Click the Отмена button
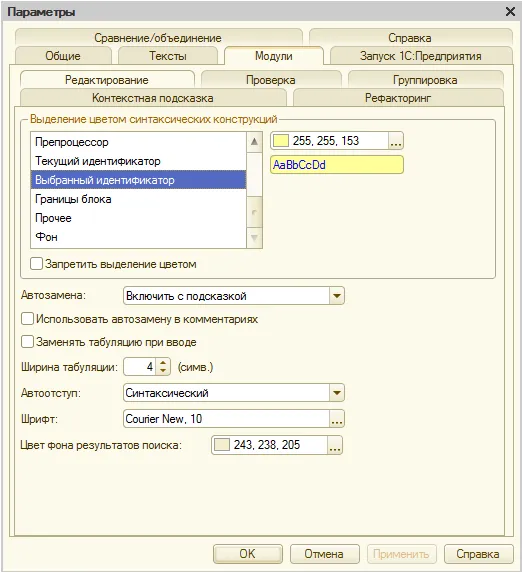 (324, 554)
